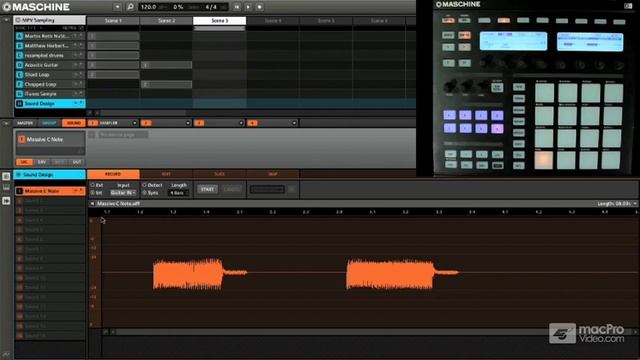The width and height of the screenshot is (640, 360).
Task: Switch to the SOUND tab
Action: (x=73, y=123)
